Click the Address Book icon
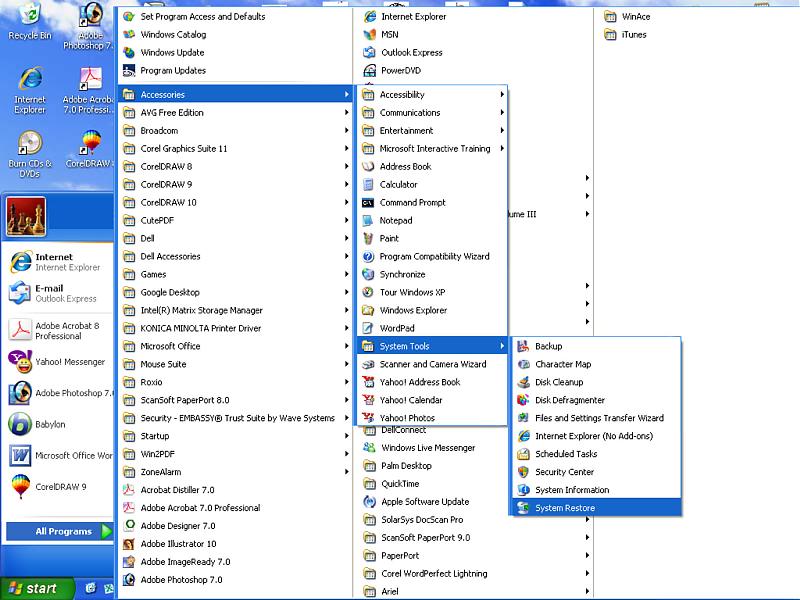800x600 pixels. [368, 166]
